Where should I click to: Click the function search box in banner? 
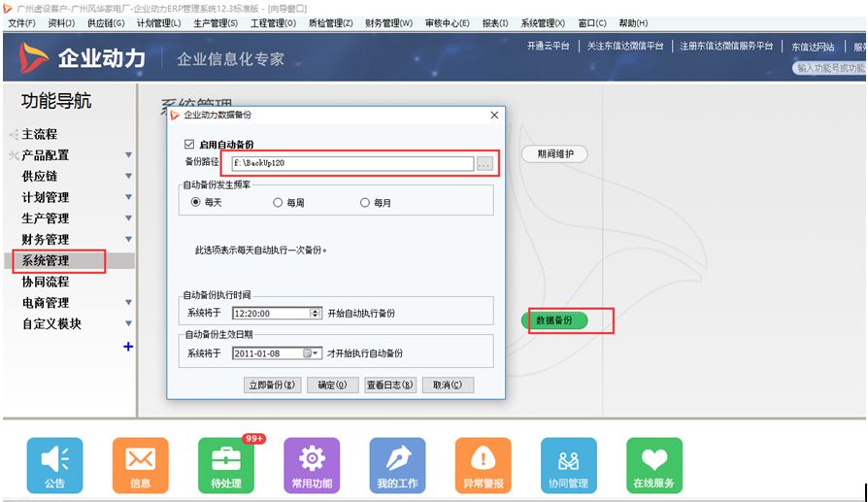830,68
